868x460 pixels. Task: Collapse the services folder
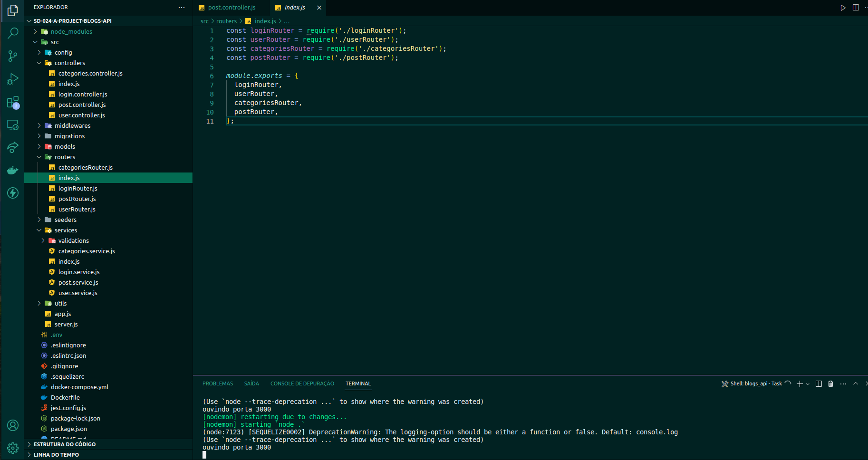pyautogui.click(x=108, y=230)
